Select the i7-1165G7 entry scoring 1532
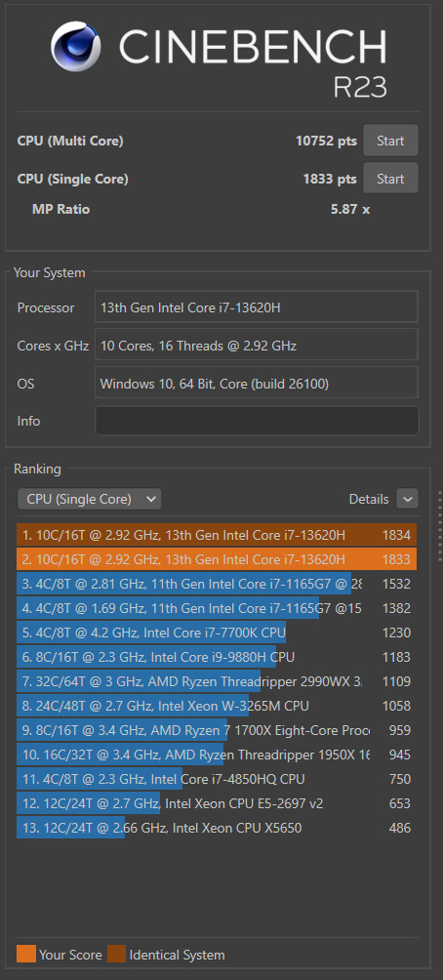Screen dimensions: 443x980 tap(217, 584)
